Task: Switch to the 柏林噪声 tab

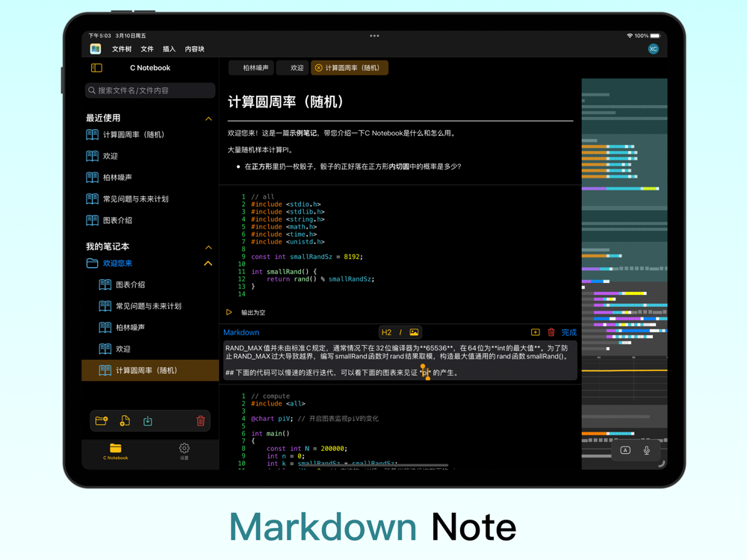Action: pyautogui.click(x=252, y=68)
